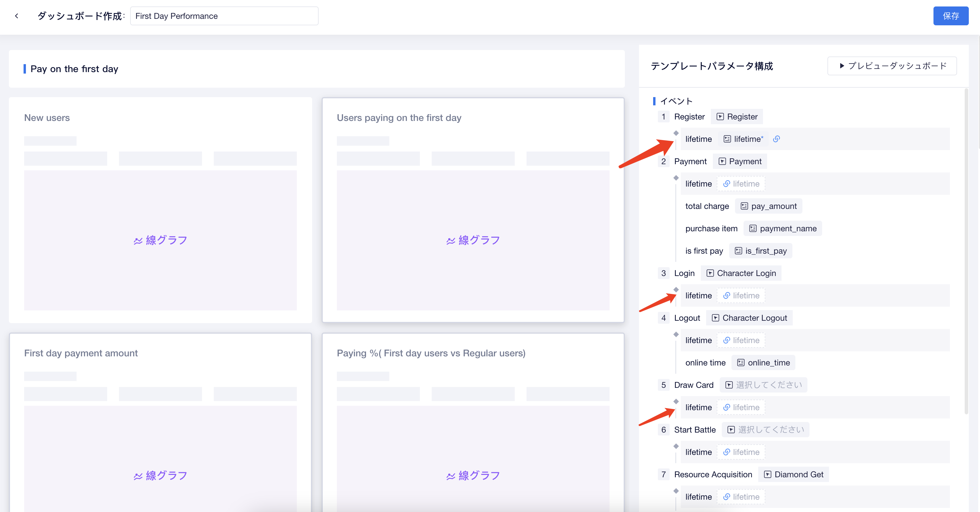Open the pay_amount property selector
This screenshot has width=980, height=512.
768,206
